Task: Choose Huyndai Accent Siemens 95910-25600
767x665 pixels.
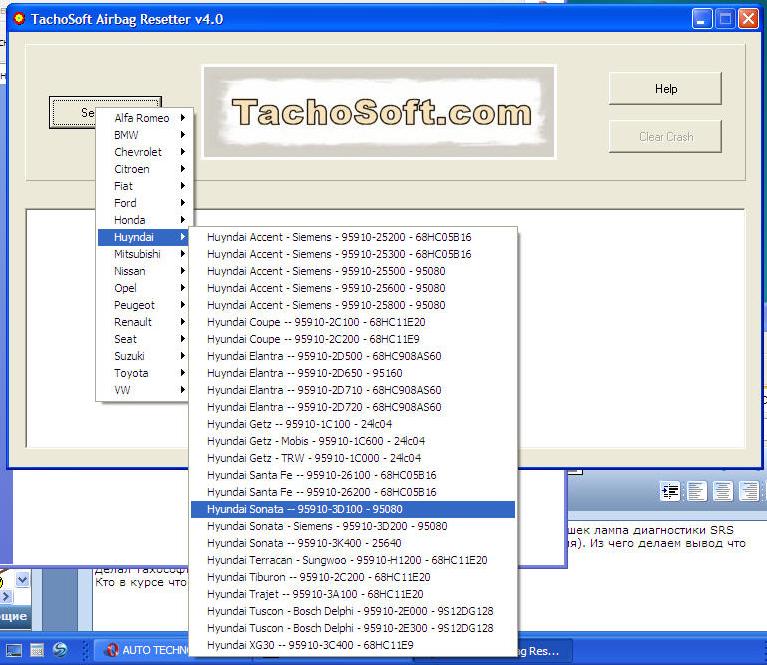Action: pos(353,288)
